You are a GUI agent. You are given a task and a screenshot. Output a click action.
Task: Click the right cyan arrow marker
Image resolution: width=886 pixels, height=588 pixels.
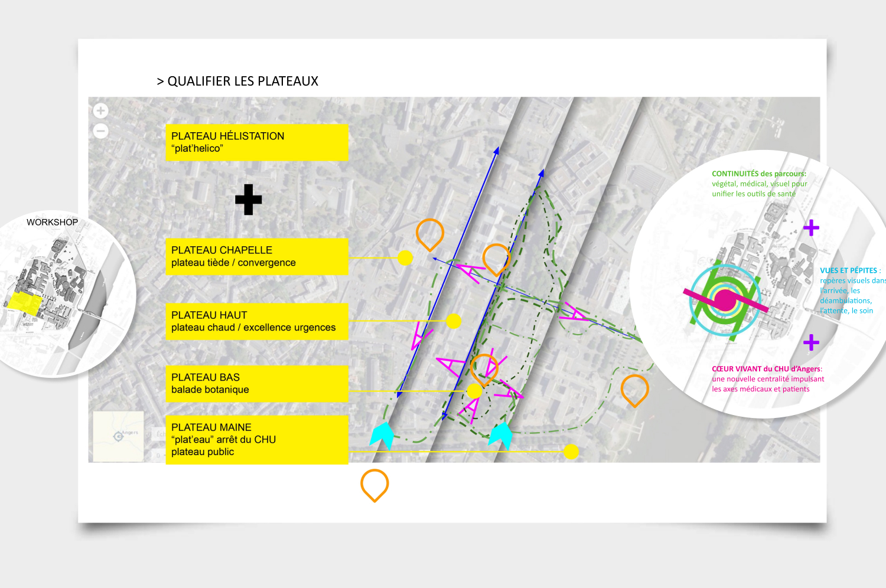pos(501,436)
